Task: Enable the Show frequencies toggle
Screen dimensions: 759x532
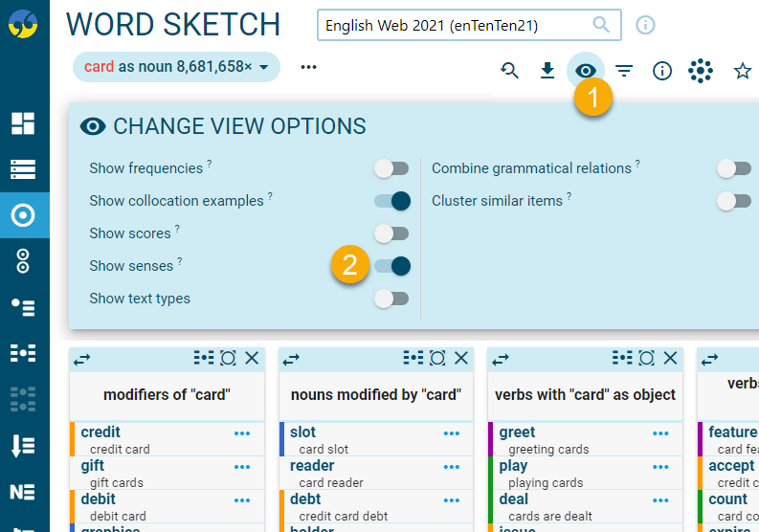Action: [x=391, y=168]
